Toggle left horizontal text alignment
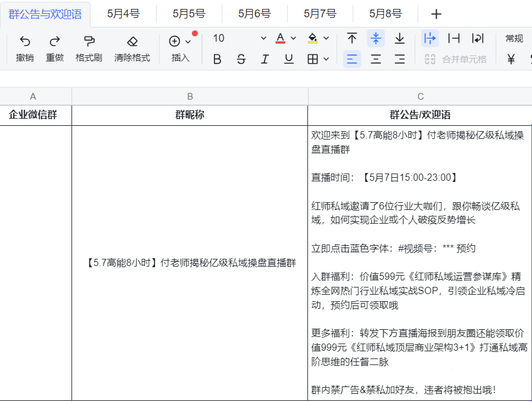This screenshot has height=402, width=532. pos(352,60)
